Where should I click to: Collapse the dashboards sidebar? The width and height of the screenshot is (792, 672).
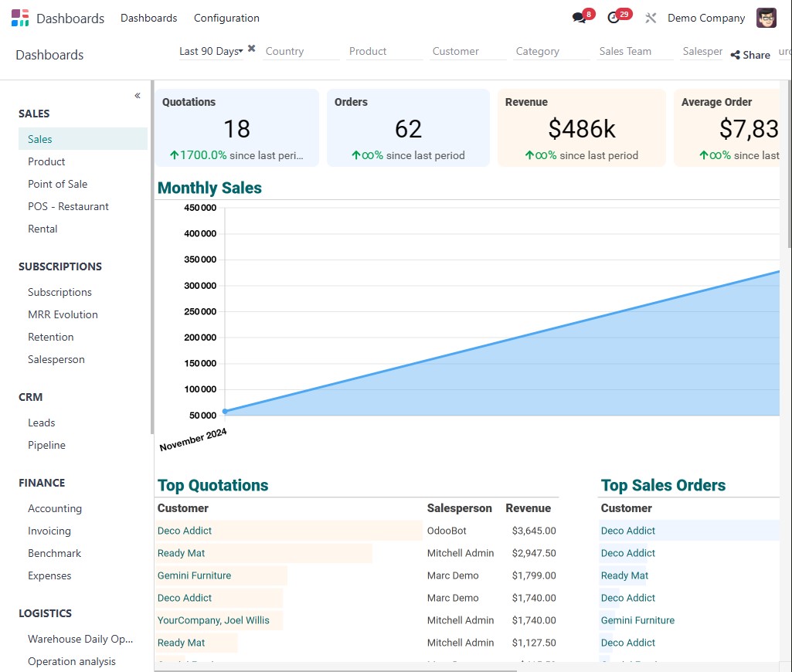pos(138,96)
